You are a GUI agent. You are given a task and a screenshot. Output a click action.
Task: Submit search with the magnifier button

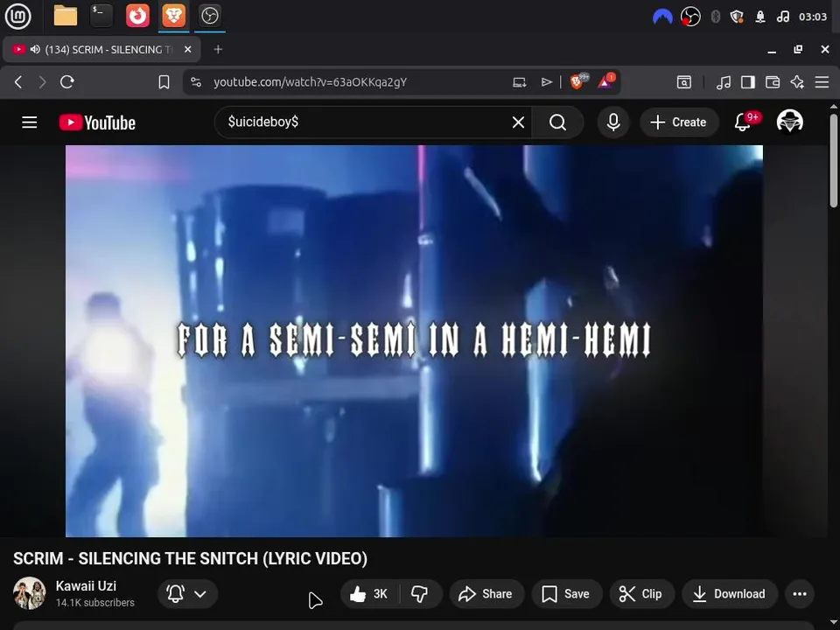click(557, 122)
